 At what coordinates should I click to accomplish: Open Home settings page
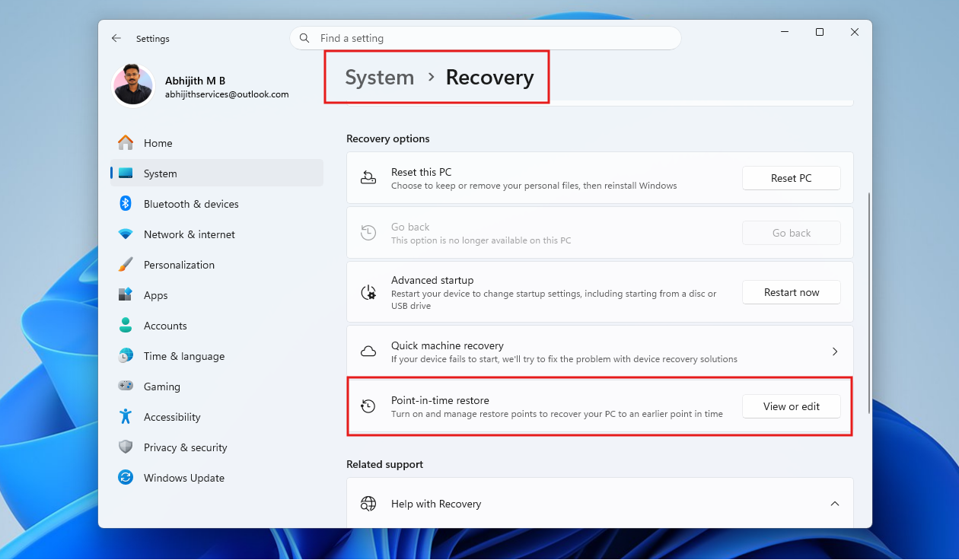pyautogui.click(x=217, y=143)
